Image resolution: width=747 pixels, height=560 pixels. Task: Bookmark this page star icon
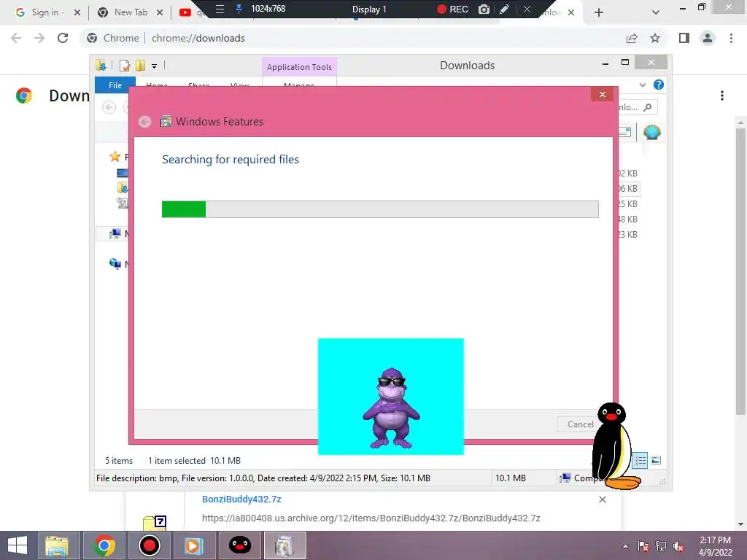pyautogui.click(x=655, y=38)
